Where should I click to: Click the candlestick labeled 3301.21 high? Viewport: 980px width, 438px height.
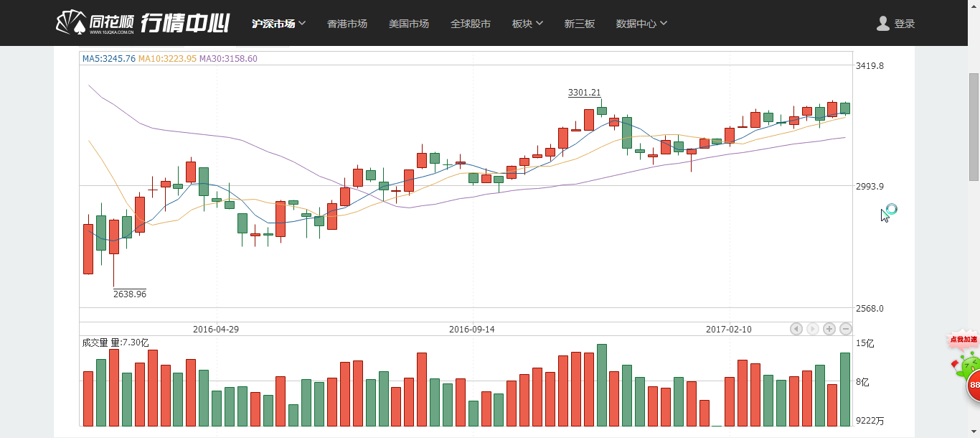tap(601, 111)
